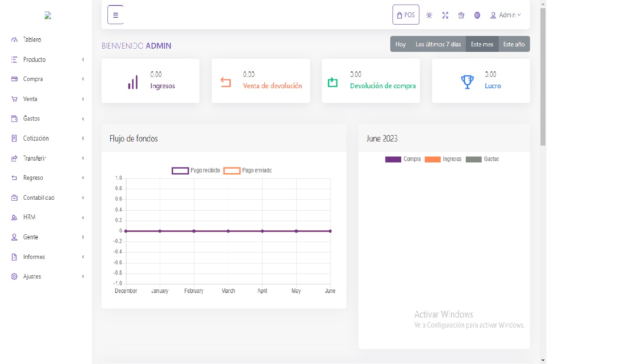622x364 pixels.
Task: Click the BIENVENIDO ADMIN text
Action: (x=137, y=46)
